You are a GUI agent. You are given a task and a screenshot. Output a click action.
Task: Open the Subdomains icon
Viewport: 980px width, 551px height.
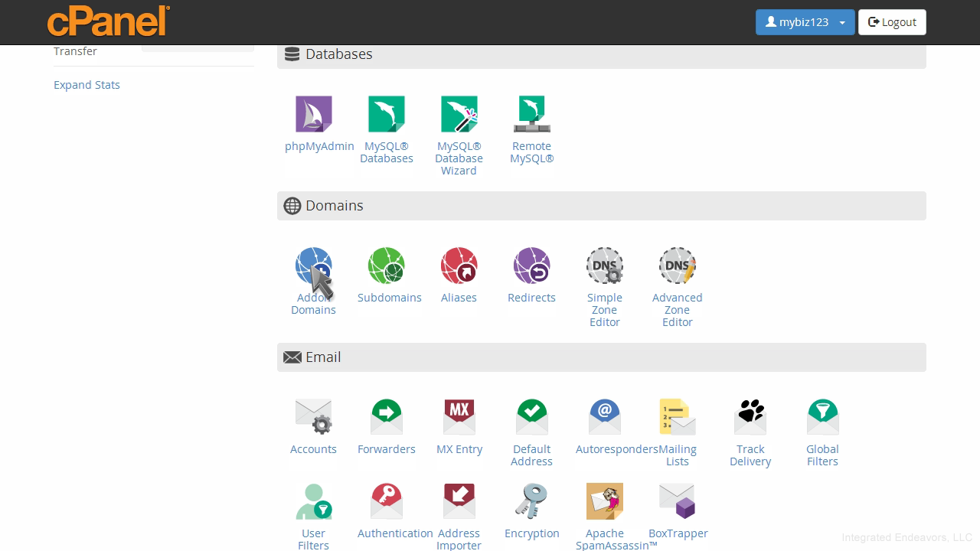point(387,266)
